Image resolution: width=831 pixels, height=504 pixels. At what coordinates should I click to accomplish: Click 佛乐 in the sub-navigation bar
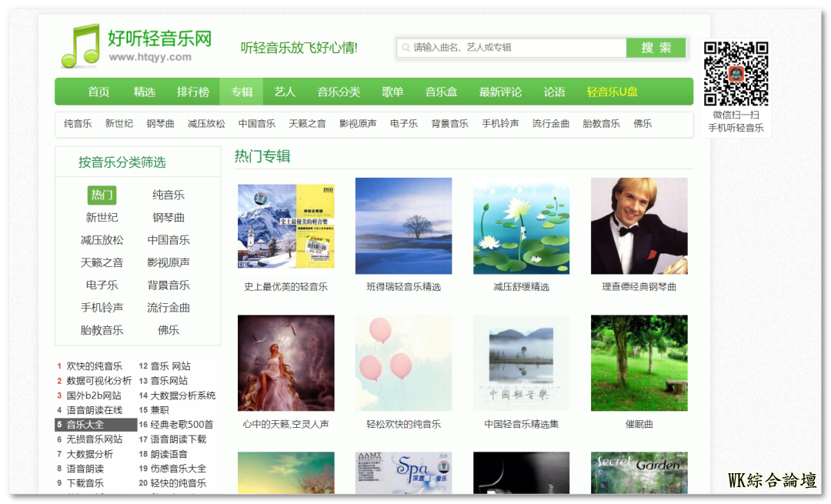coord(642,123)
